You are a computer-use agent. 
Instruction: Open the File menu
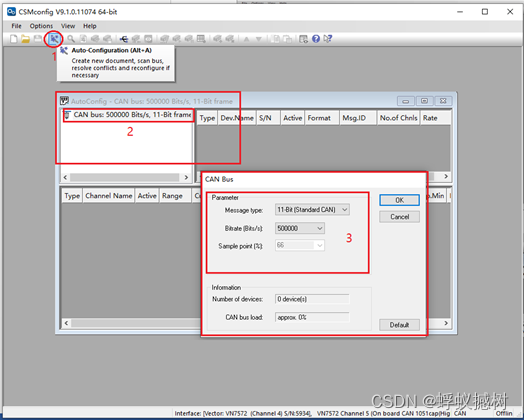16,26
